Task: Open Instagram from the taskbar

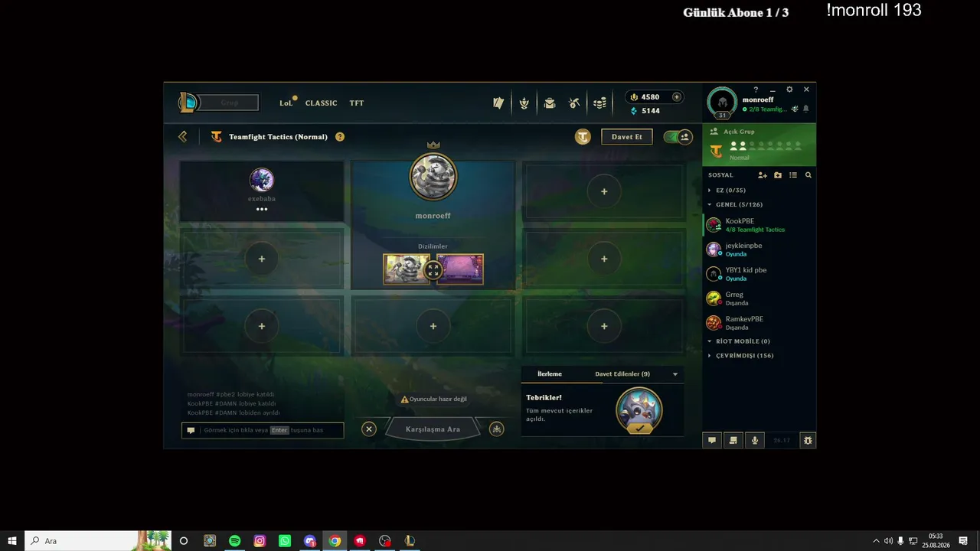Action: tap(260, 541)
